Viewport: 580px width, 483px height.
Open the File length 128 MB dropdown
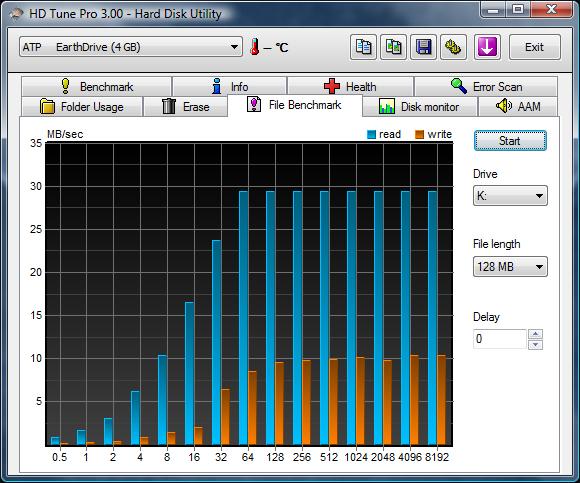click(510, 267)
